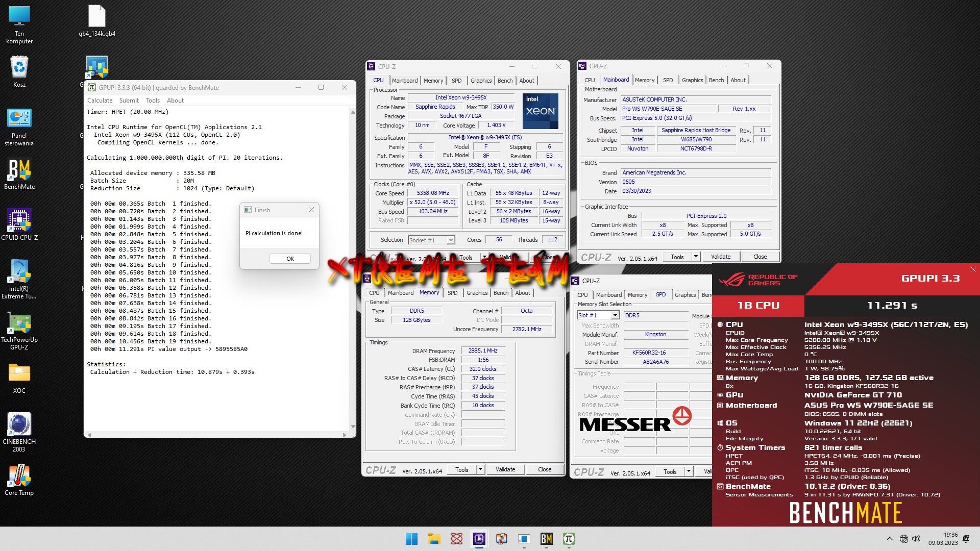Click the Intel Xeon logo image
Screen dimensions: 980x551
[x=541, y=111]
